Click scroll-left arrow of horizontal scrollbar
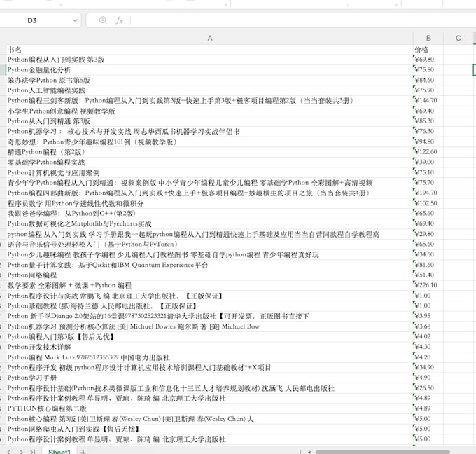This screenshot has width=476, height=454. pyautogui.click(x=309, y=452)
